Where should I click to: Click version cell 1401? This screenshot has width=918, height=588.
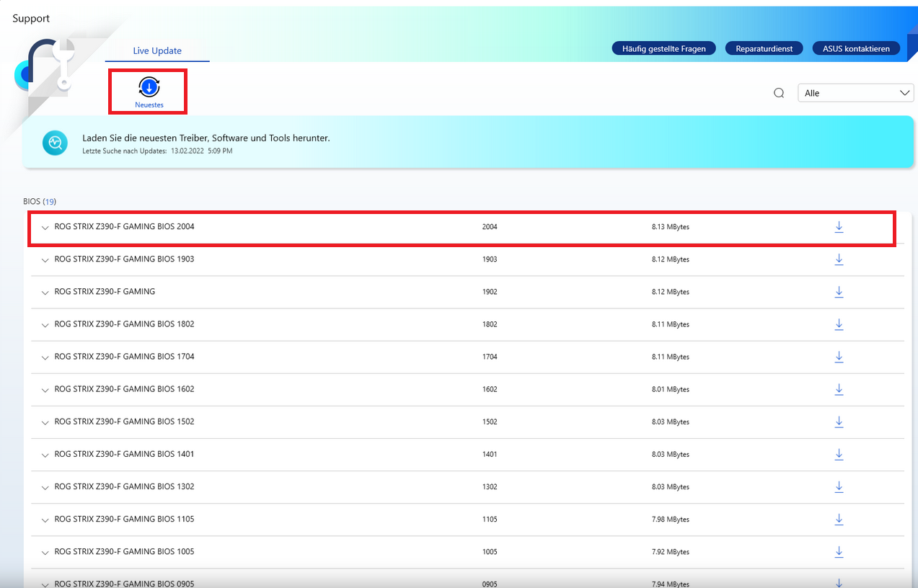[490, 455]
